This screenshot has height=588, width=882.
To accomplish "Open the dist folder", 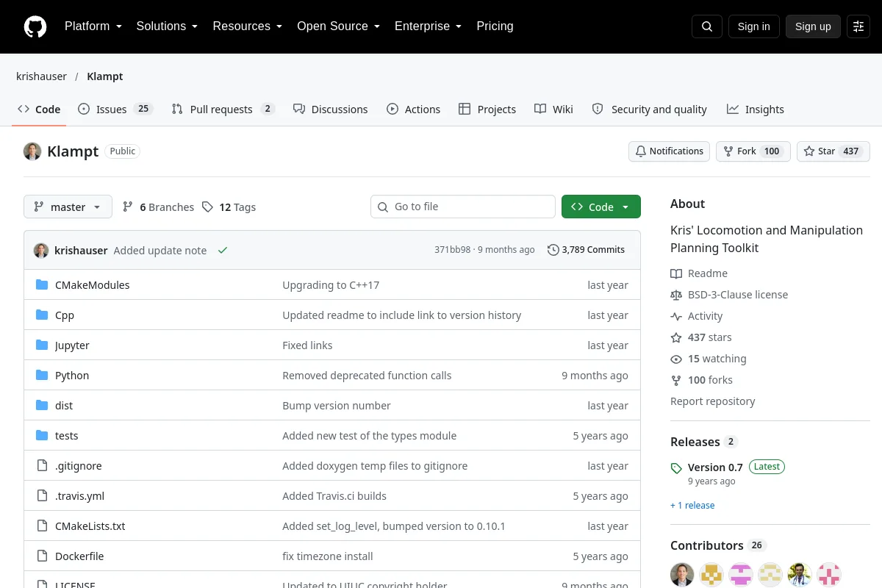I will pyautogui.click(x=64, y=406).
